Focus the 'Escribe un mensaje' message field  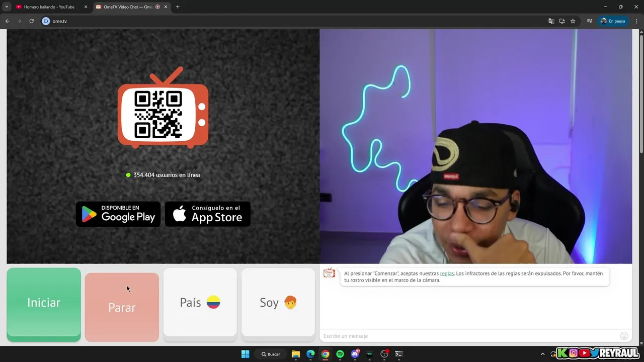pos(470,336)
